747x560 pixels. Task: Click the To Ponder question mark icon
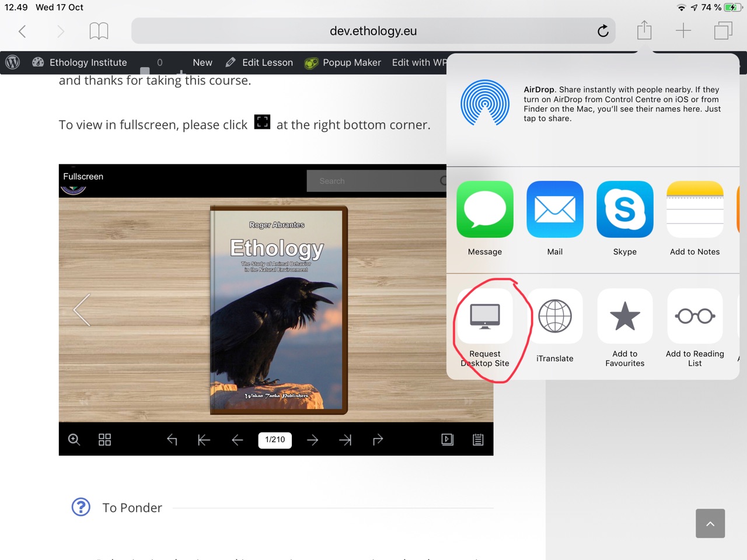[81, 507]
